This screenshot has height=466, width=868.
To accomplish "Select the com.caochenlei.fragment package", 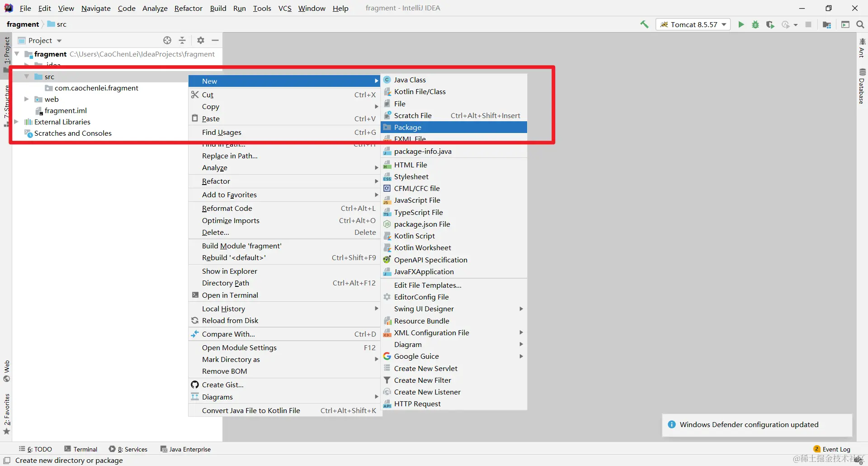I will click(96, 88).
